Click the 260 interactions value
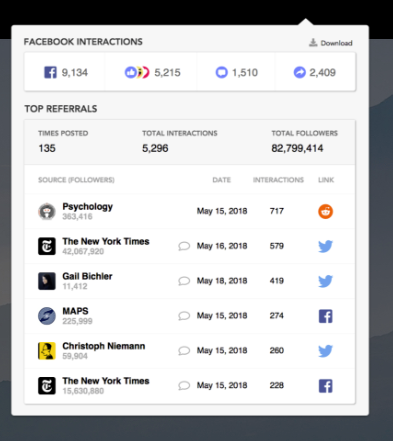 pyautogui.click(x=277, y=350)
